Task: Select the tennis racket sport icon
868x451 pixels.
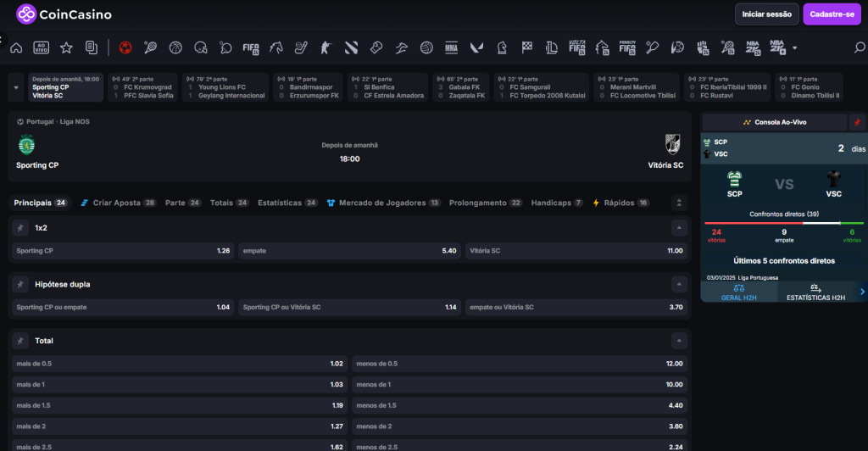Action: point(150,48)
